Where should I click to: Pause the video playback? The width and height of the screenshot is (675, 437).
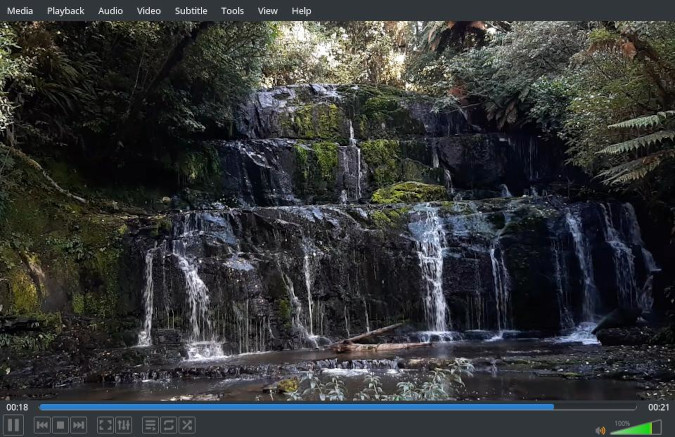coord(13,425)
